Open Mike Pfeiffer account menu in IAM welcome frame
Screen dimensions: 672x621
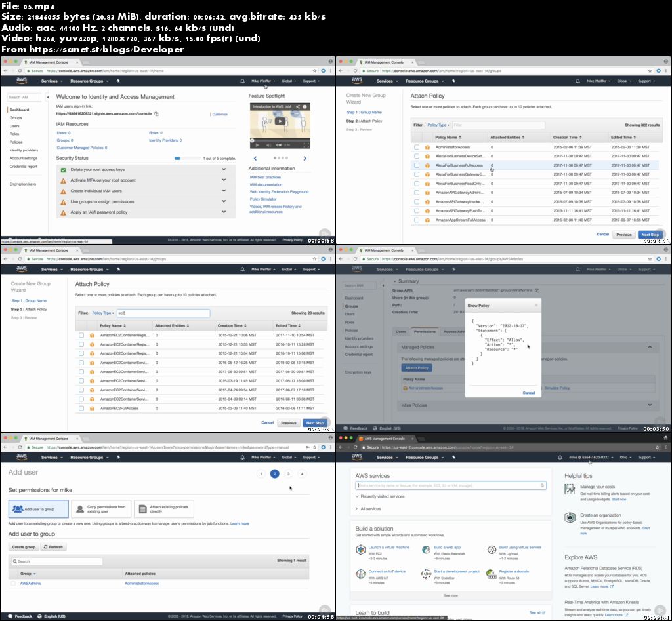point(263,81)
